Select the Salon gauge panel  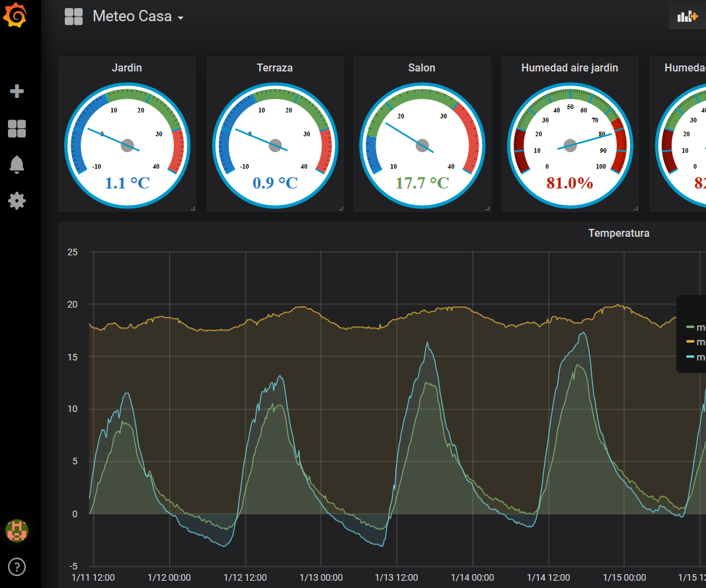pyautogui.click(x=422, y=145)
